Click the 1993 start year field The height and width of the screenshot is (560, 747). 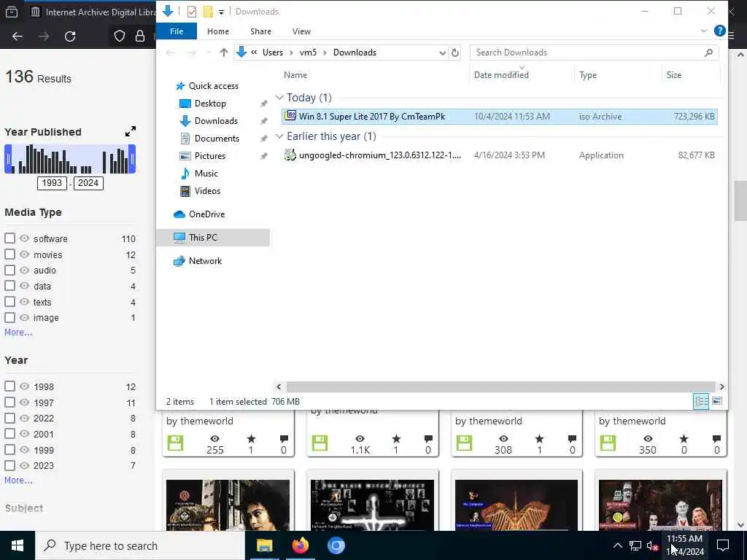(x=52, y=183)
